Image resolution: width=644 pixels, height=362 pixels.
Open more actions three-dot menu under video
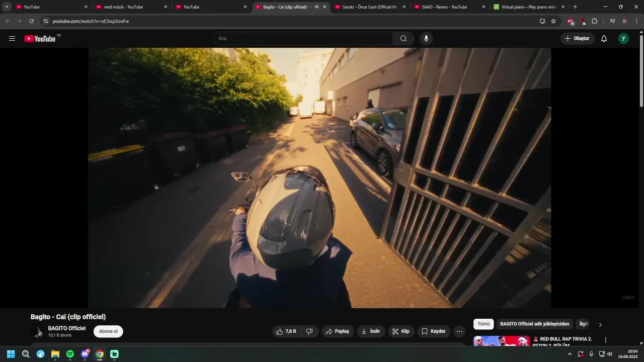459,331
